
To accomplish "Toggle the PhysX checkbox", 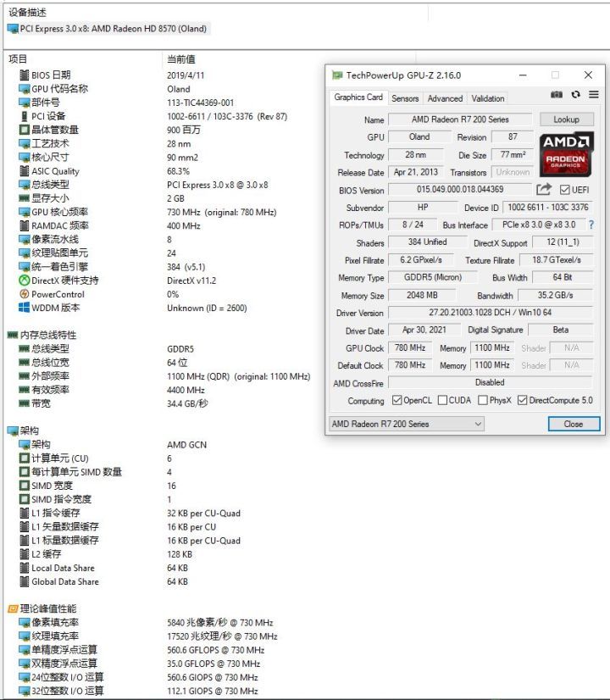I will pos(482,400).
